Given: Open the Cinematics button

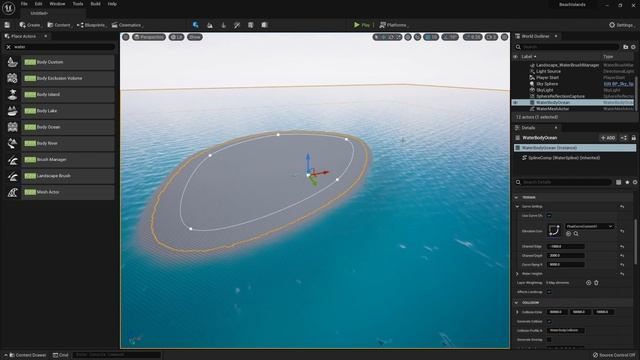Looking at the screenshot, I should (x=127, y=25).
